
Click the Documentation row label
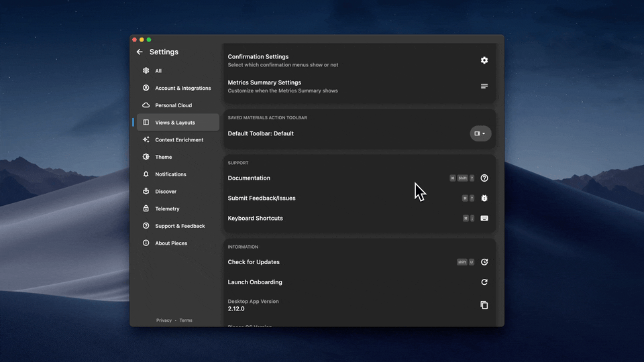click(249, 178)
